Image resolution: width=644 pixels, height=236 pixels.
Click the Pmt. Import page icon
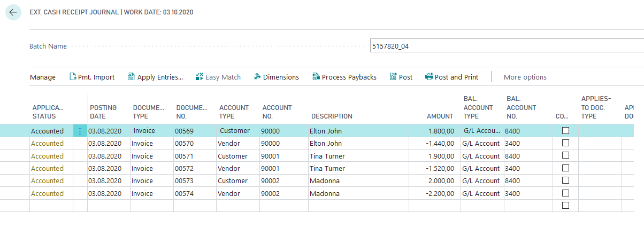coord(73,77)
